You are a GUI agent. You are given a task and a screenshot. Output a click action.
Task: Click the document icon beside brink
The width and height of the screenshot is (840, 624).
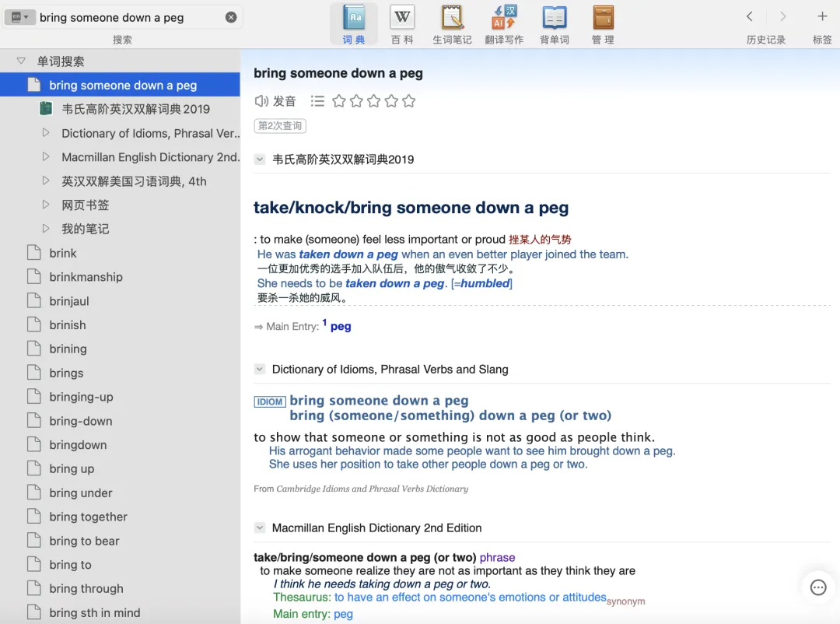pyautogui.click(x=33, y=253)
